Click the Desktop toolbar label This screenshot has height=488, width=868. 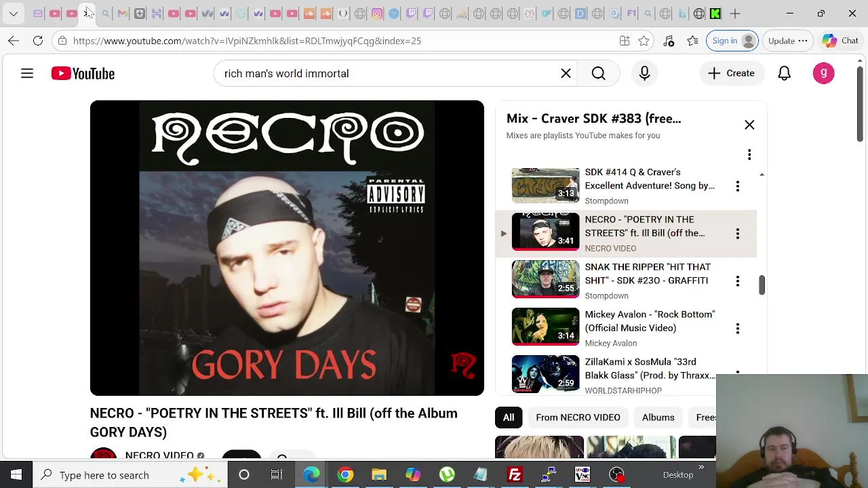click(678, 475)
